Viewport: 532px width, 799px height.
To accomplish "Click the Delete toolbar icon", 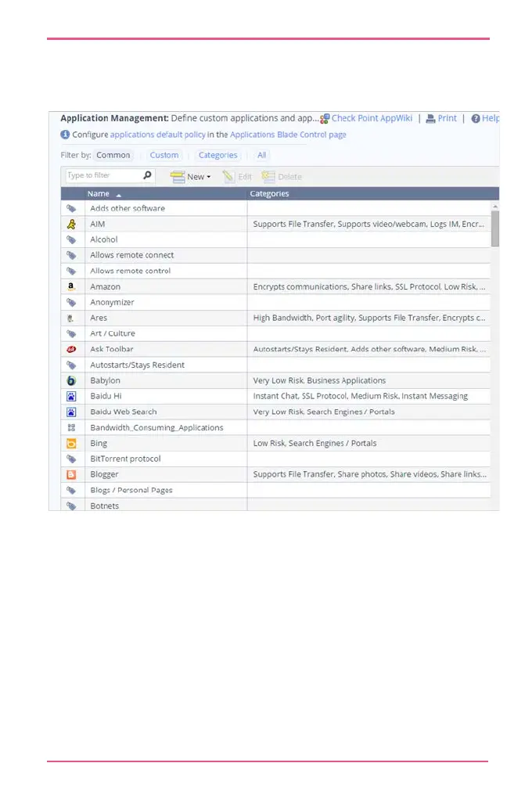I will (x=268, y=176).
